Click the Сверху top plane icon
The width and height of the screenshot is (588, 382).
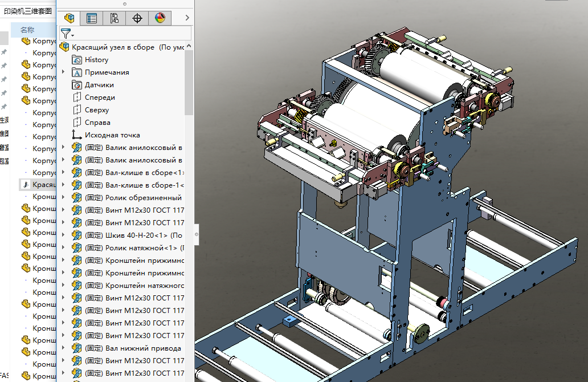(x=77, y=110)
